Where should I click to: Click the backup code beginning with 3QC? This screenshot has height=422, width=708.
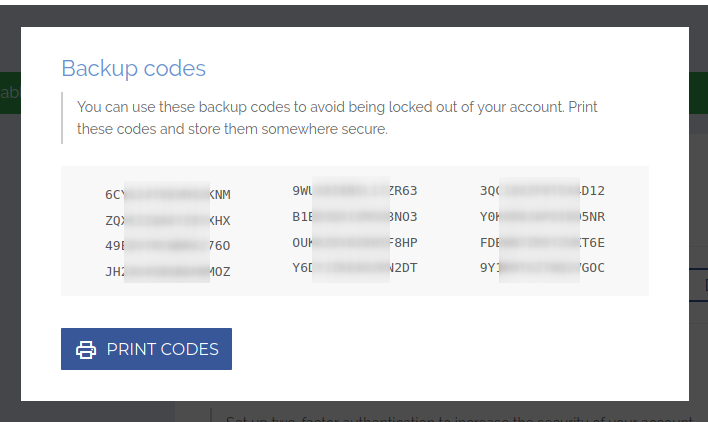click(x=542, y=190)
